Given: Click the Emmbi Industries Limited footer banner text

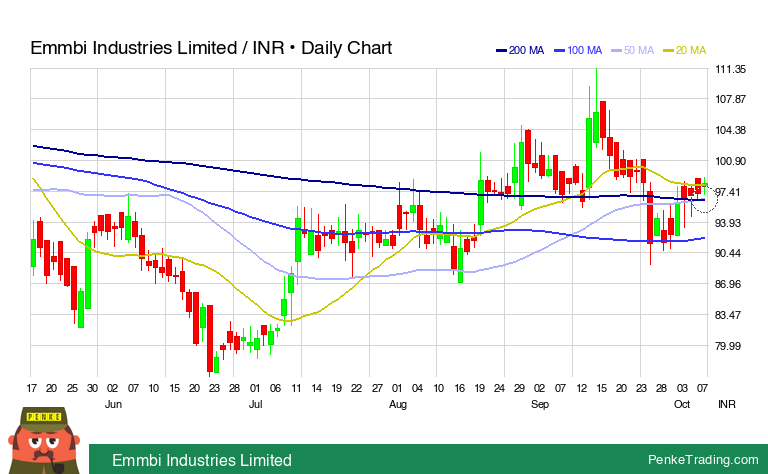Looking at the screenshot, I should click(x=202, y=460).
